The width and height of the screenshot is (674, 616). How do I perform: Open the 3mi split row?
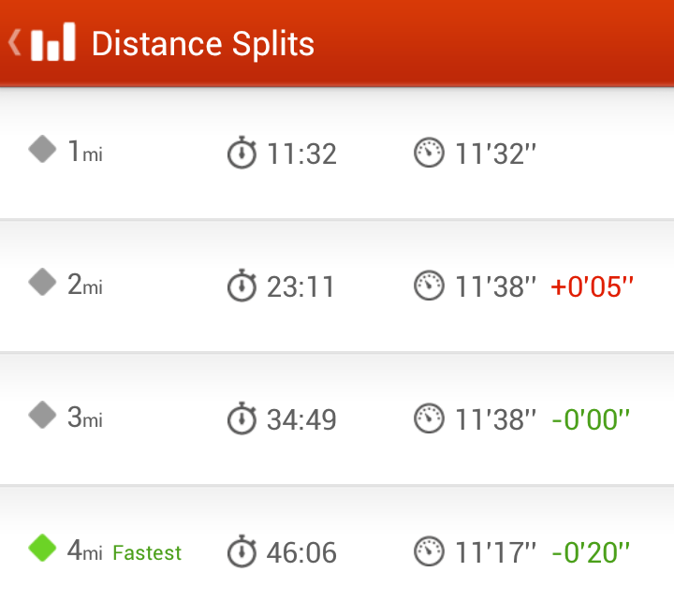point(337,418)
